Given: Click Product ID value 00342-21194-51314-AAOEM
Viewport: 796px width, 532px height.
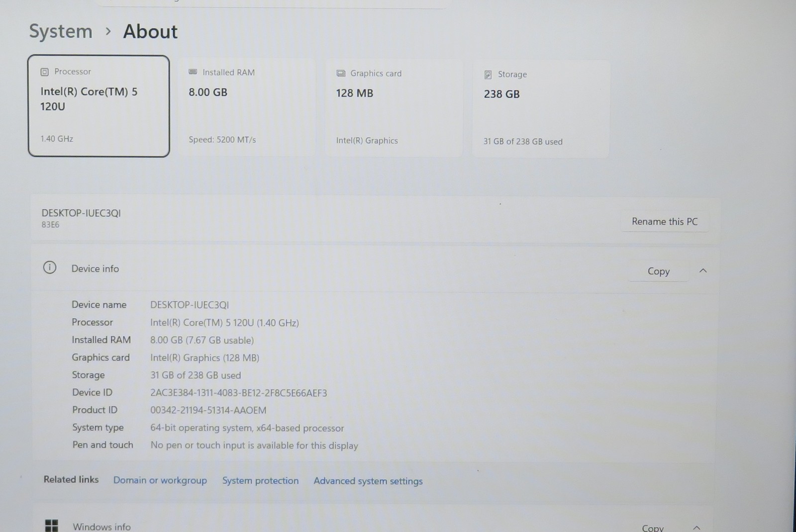Looking at the screenshot, I should (x=208, y=411).
